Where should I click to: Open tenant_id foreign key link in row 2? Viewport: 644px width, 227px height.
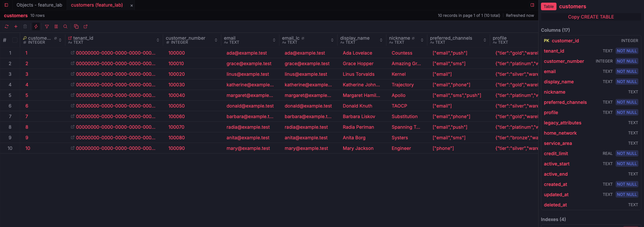pos(72,64)
